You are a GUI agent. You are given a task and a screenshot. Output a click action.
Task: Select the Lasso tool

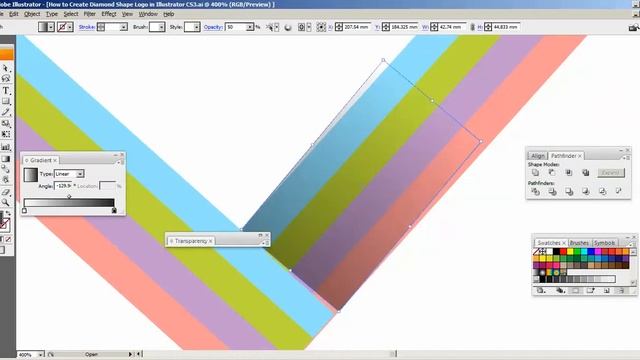pyautogui.click(x=5, y=79)
